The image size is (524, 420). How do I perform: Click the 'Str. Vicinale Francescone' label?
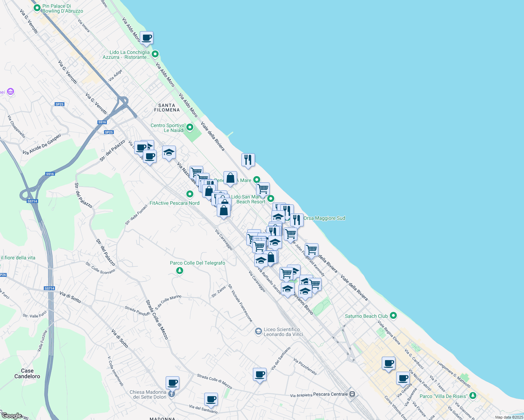[240, 303]
